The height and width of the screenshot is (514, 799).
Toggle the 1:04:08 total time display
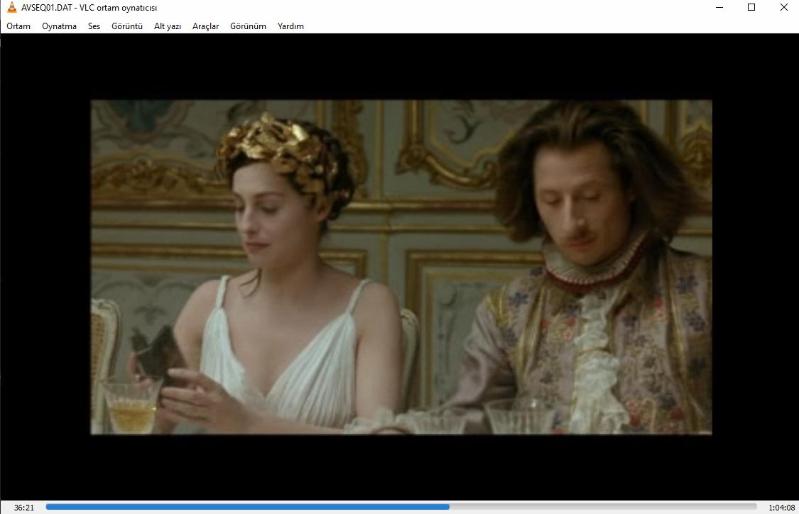point(781,507)
